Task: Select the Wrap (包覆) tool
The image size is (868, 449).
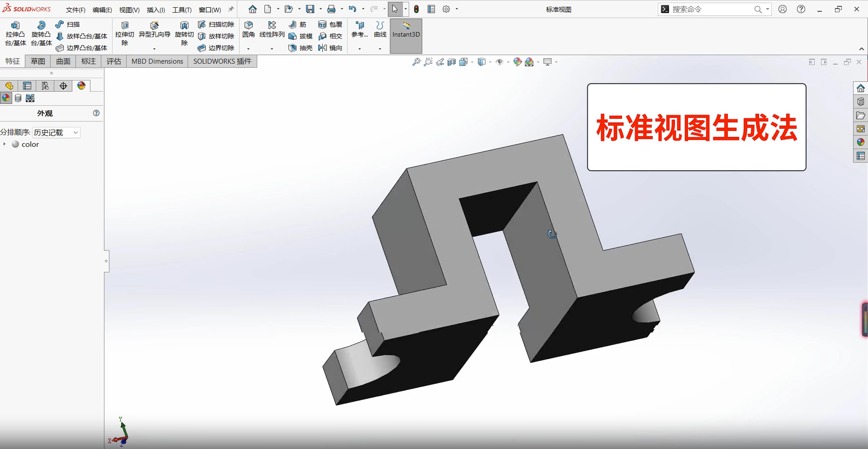Action: 330,24
